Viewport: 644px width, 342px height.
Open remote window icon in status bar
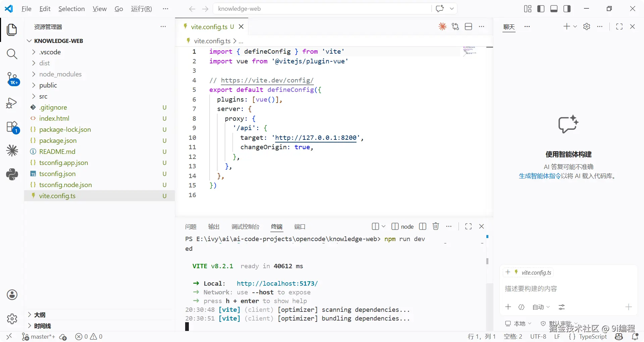tap(9, 337)
